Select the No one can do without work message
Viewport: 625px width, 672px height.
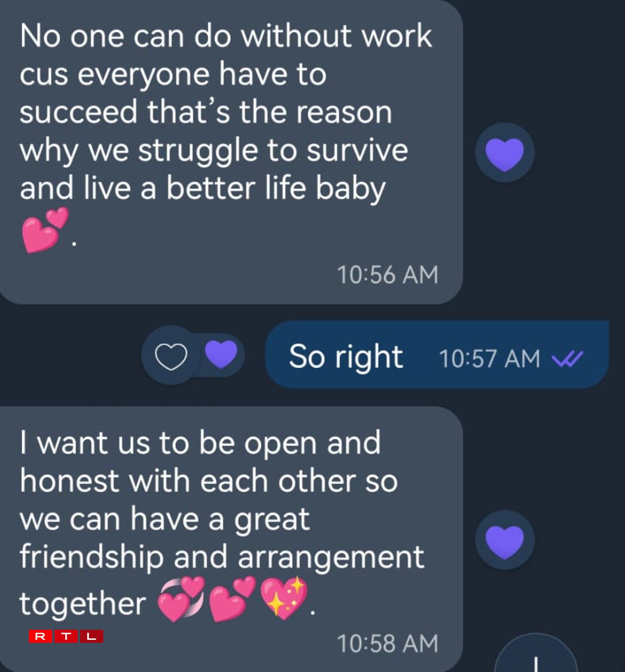point(231,152)
